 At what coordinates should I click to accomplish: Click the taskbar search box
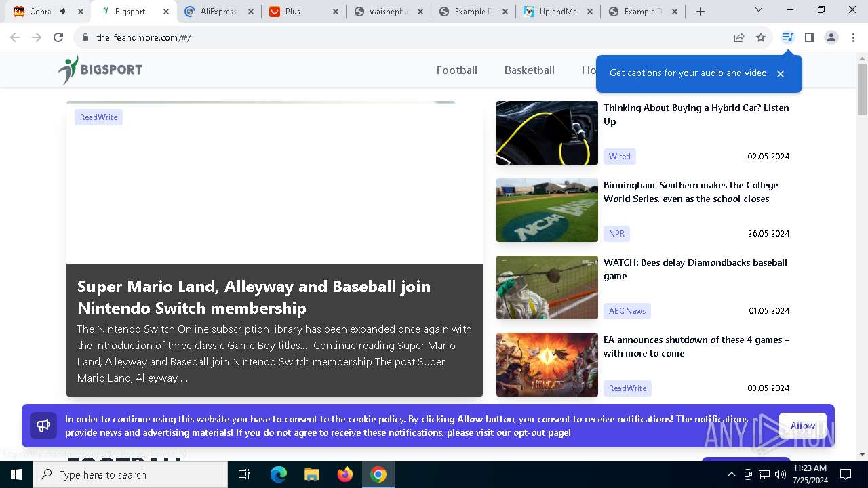130,474
